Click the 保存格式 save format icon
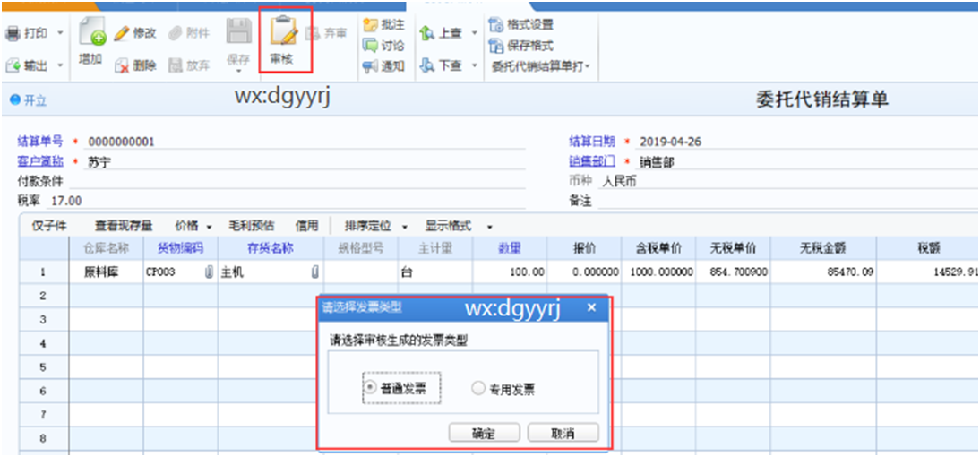This screenshot has width=980, height=457. [x=496, y=46]
